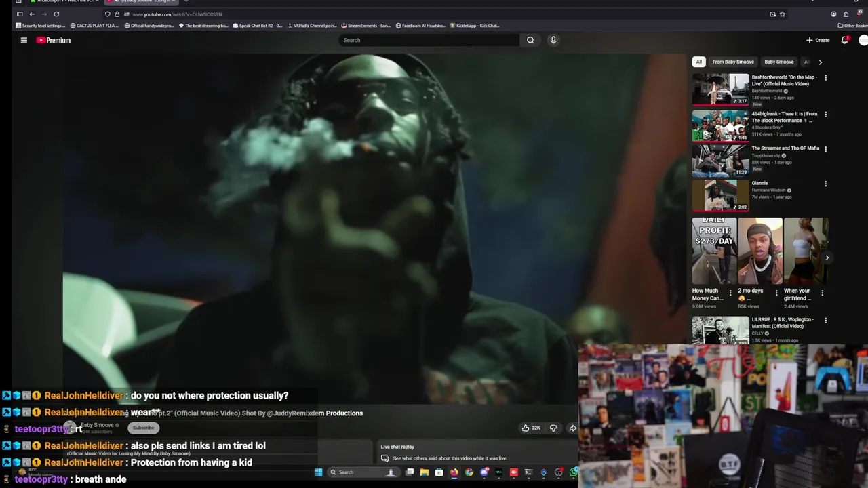868x488 pixels.
Task: Open Kicklet.app bookmark
Action: pos(475,26)
